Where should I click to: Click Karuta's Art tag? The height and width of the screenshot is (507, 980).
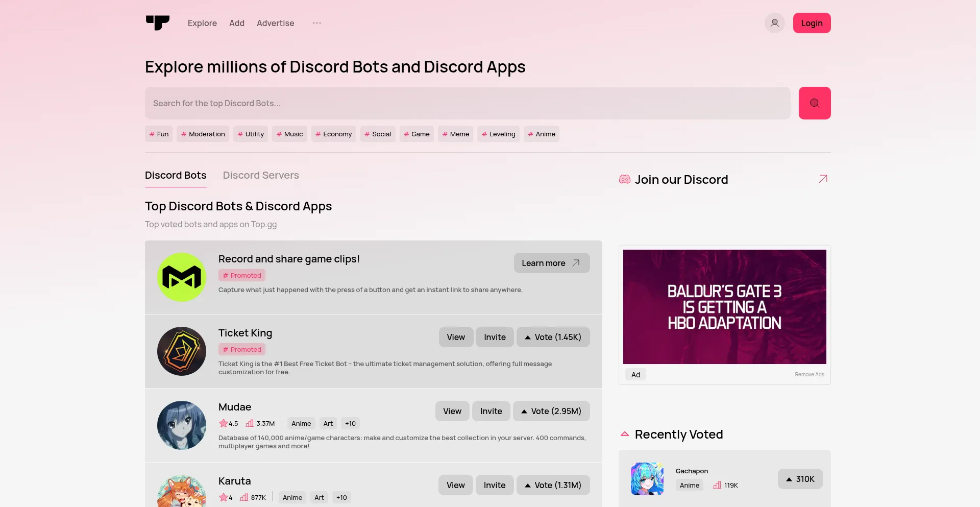[x=319, y=497]
